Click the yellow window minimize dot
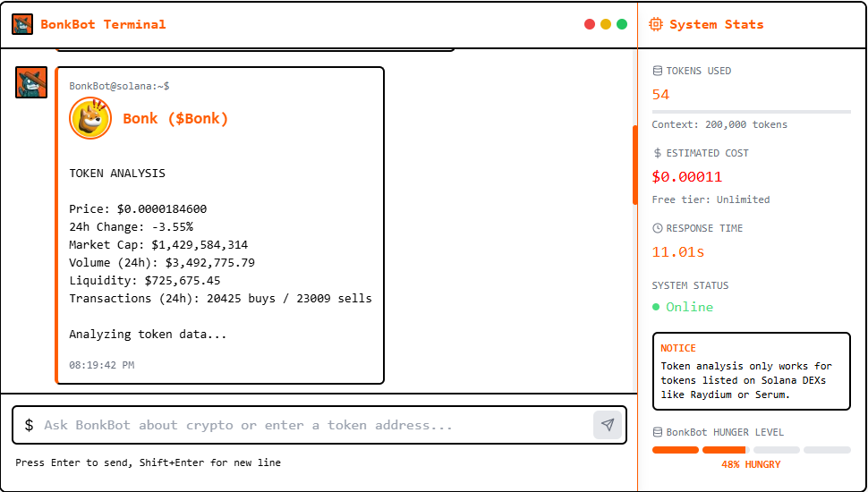This screenshot has height=492, width=868. [606, 24]
